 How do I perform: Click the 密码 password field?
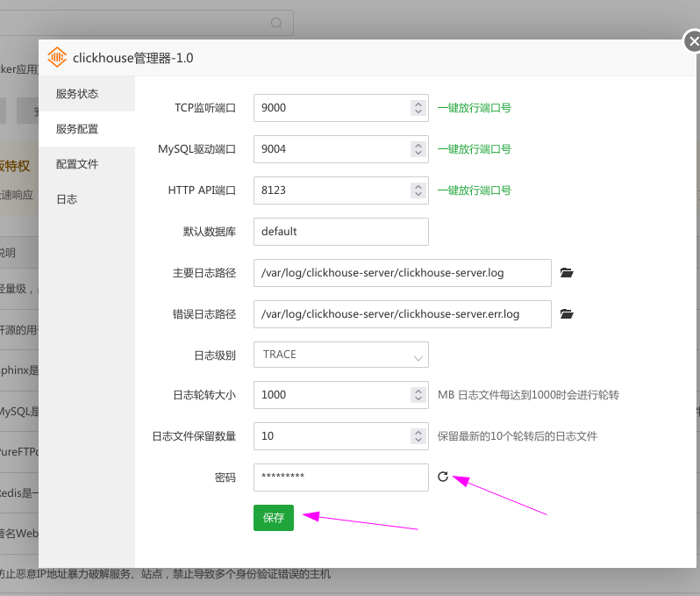pyautogui.click(x=341, y=478)
